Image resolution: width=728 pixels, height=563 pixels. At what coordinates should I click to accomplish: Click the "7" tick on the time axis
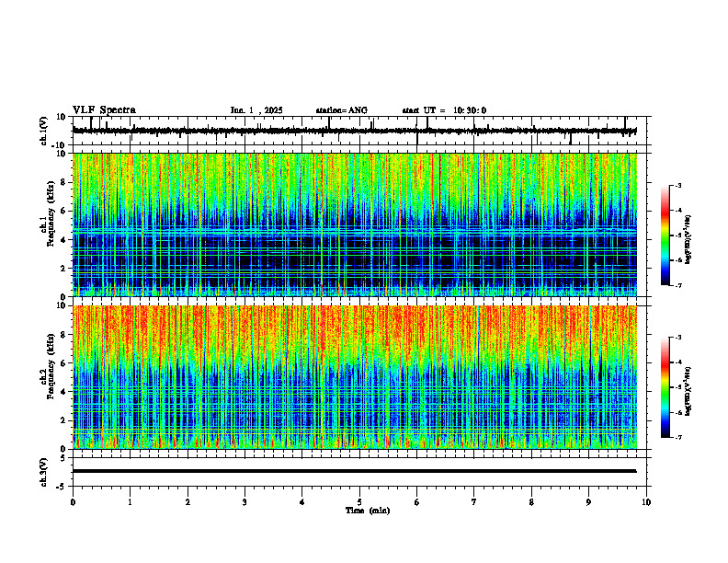pyautogui.click(x=474, y=502)
